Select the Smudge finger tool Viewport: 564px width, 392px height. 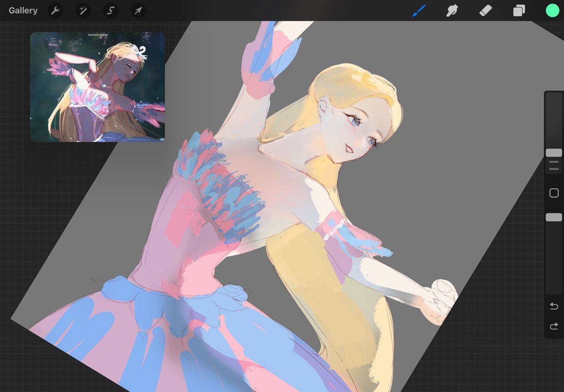452,11
